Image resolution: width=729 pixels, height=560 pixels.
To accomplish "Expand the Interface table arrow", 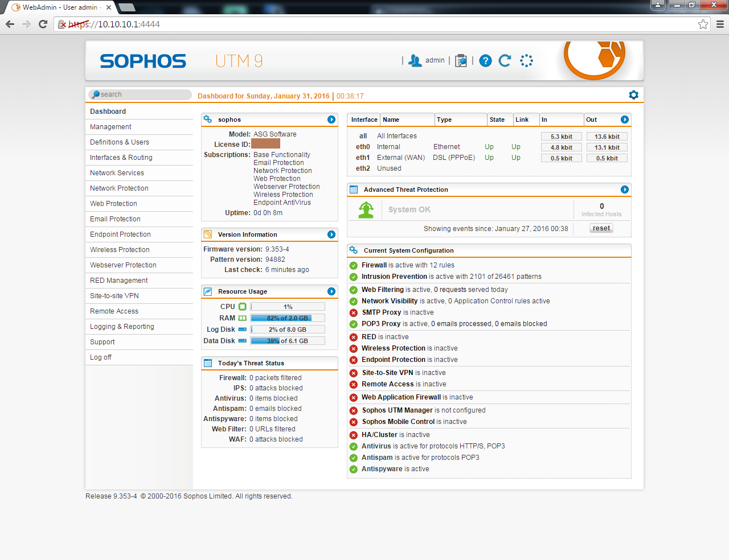I will tap(625, 120).
